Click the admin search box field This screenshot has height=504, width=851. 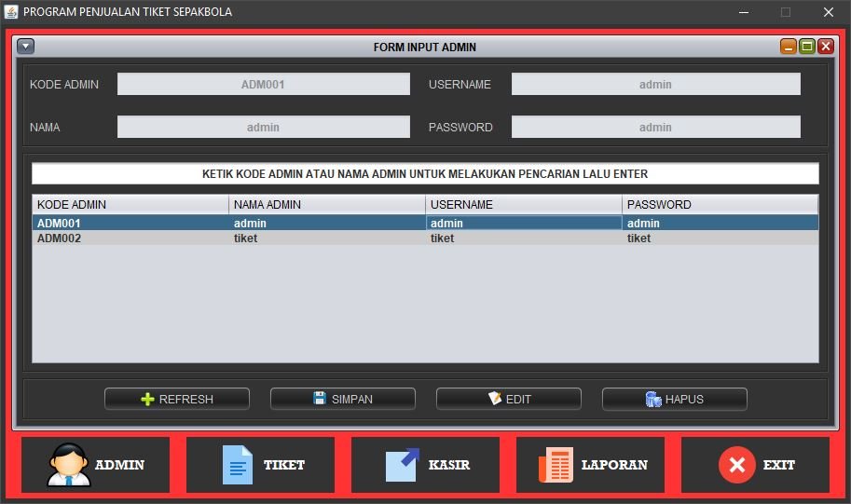pos(425,174)
